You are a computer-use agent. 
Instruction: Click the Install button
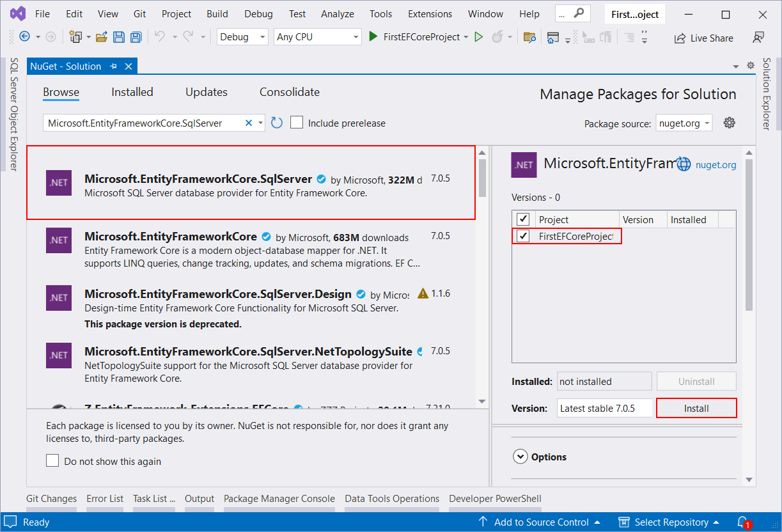(696, 408)
